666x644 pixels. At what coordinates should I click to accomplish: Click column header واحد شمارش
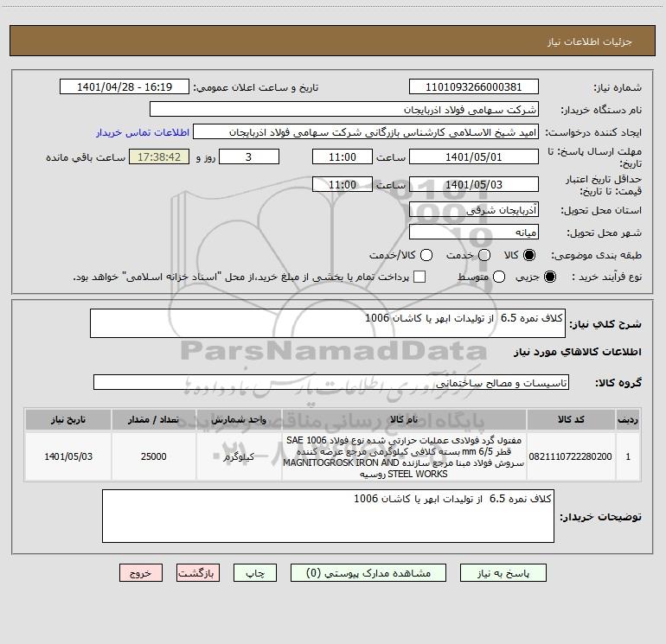(239, 419)
